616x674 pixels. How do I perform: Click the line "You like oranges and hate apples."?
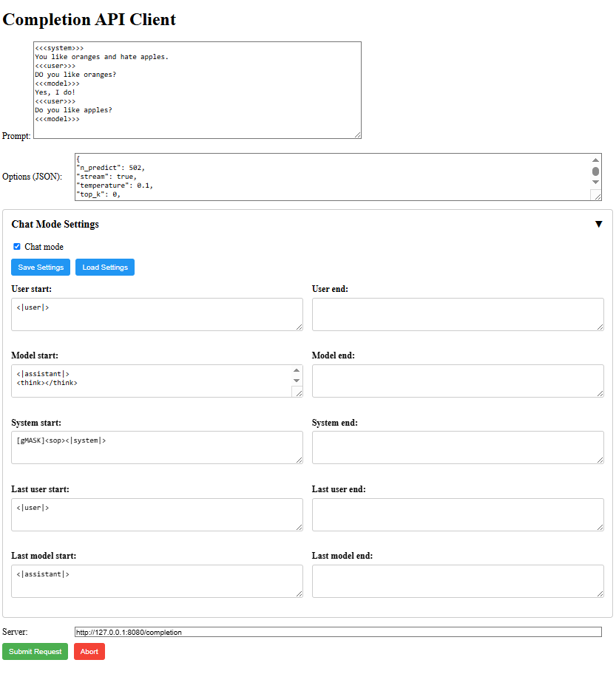point(101,57)
